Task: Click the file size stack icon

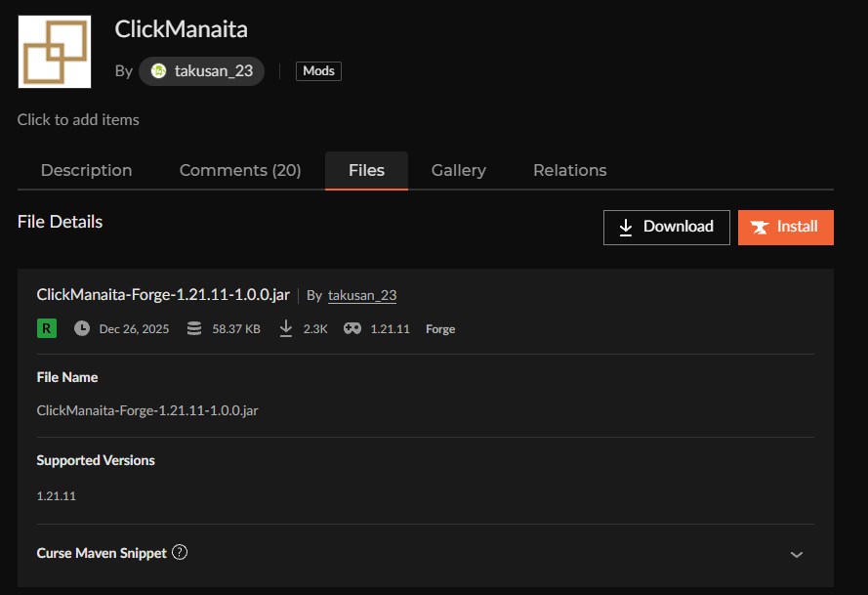Action: 194,328
